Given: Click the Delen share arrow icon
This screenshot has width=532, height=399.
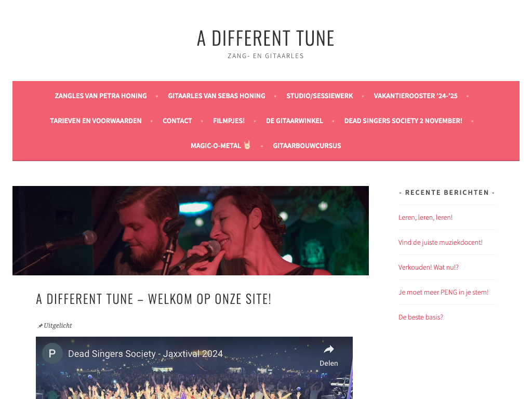Looking at the screenshot, I should point(329,350).
